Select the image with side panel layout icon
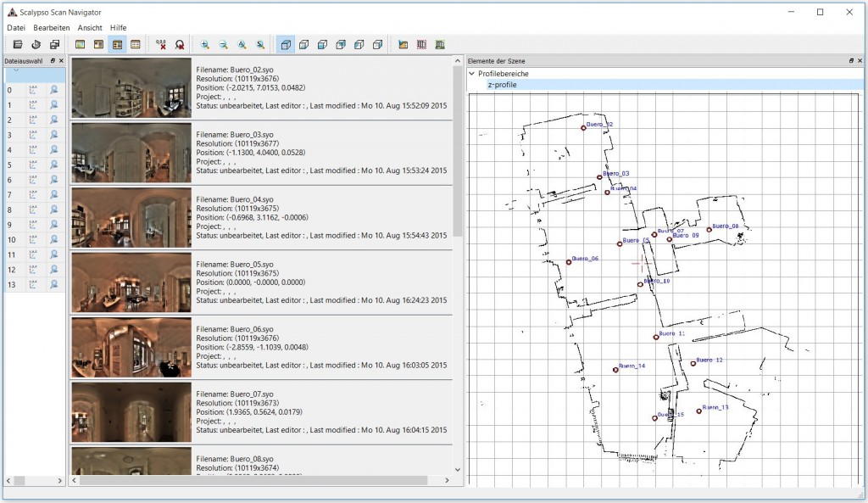868x503 pixels. click(98, 45)
